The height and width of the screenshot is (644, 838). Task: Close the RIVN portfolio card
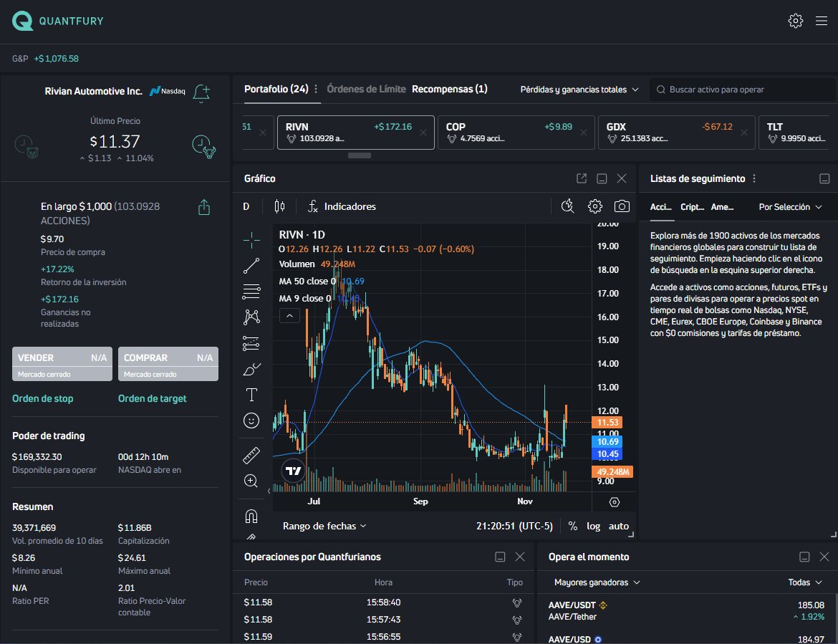click(423, 133)
